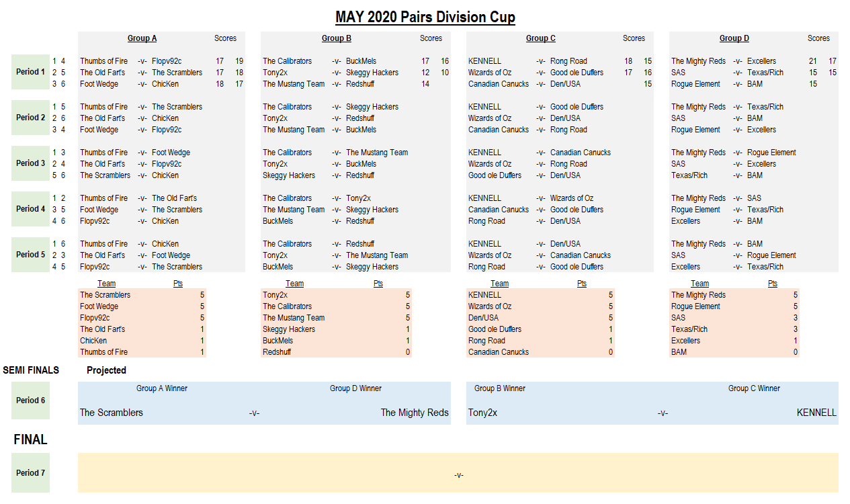Select the green Period 5 label cell

(x=30, y=255)
